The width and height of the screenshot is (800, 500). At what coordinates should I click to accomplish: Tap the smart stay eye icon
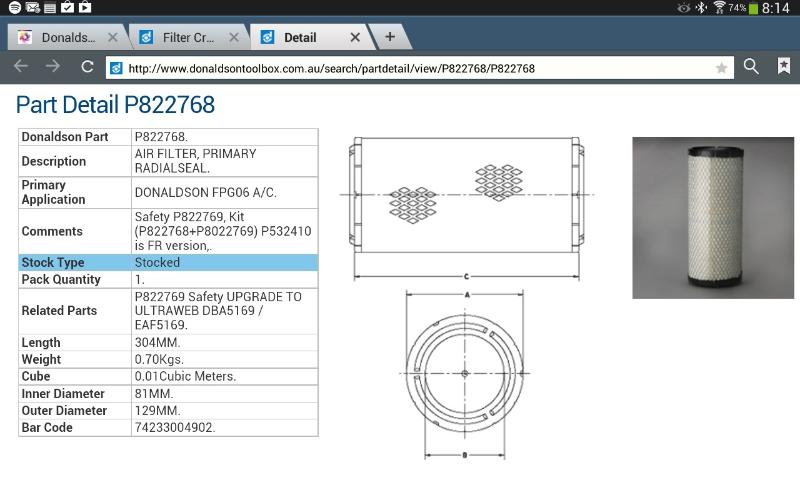[684, 8]
